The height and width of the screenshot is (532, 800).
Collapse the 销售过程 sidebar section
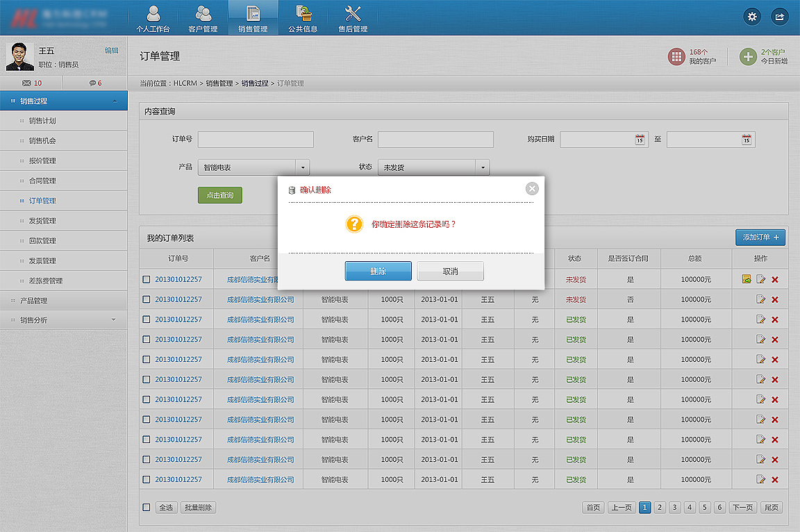click(64, 101)
